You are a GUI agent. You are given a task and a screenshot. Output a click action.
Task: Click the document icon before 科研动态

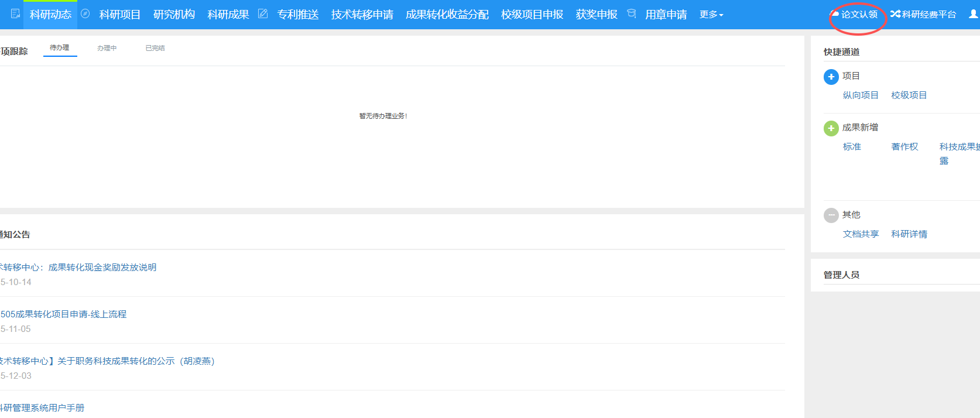click(16, 14)
